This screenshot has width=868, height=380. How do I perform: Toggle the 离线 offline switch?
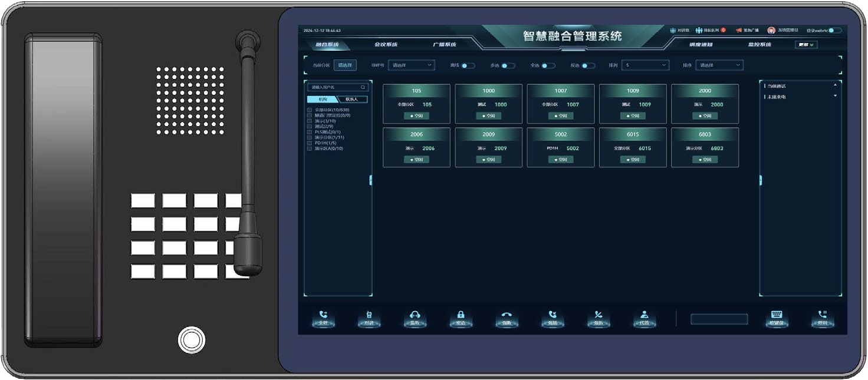(x=468, y=65)
